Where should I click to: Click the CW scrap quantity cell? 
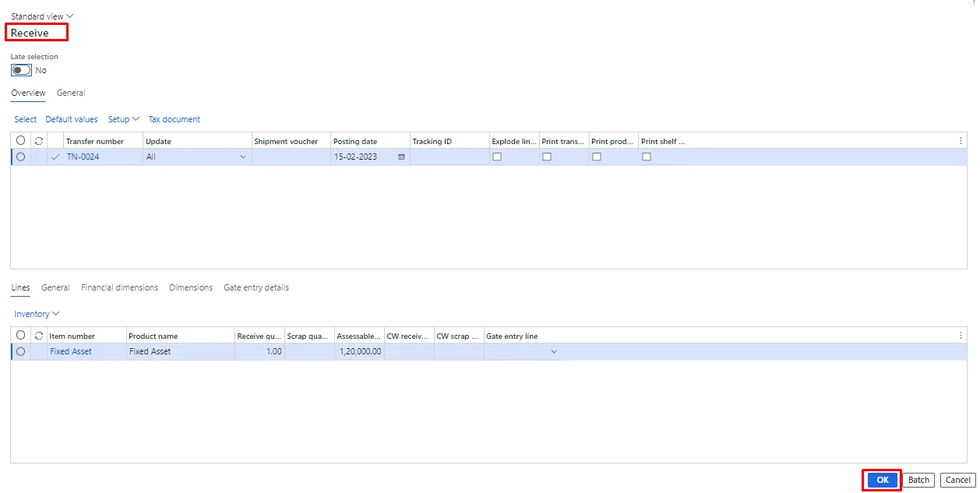[x=459, y=351]
